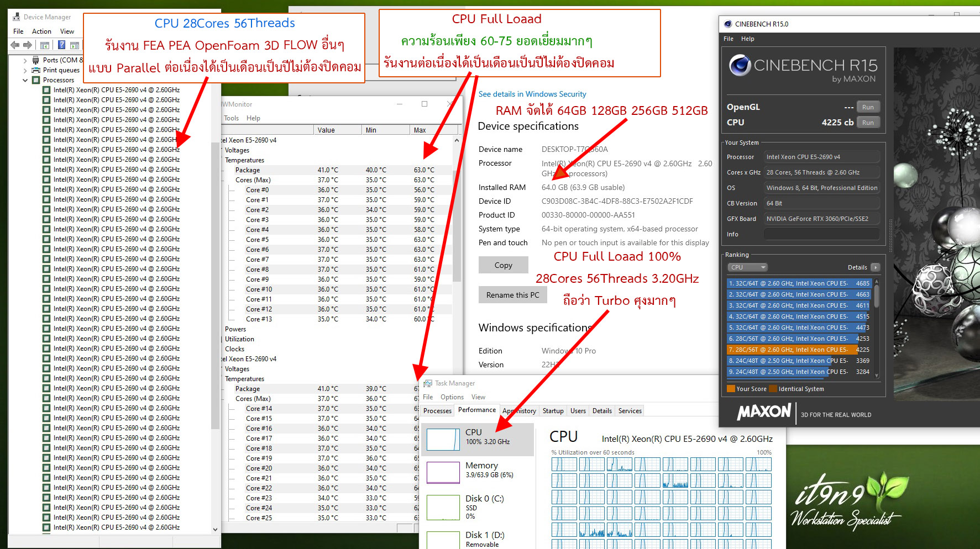Expand the Ports (COM) tree node
This screenshot has height=549, width=980.
coord(25,60)
